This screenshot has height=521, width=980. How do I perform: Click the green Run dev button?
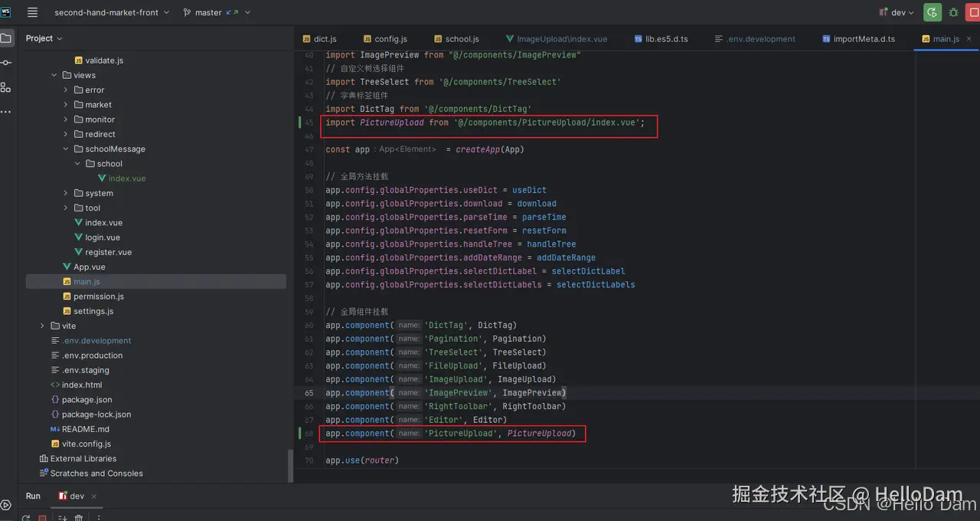(932, 12)
